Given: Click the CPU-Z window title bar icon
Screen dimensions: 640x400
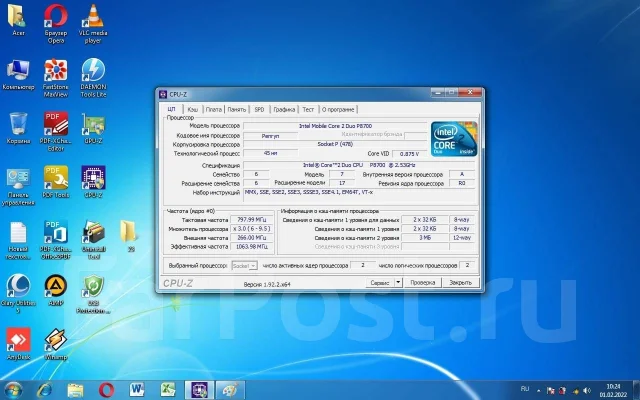Looking at the screenshot, I should tap(163, 94).
